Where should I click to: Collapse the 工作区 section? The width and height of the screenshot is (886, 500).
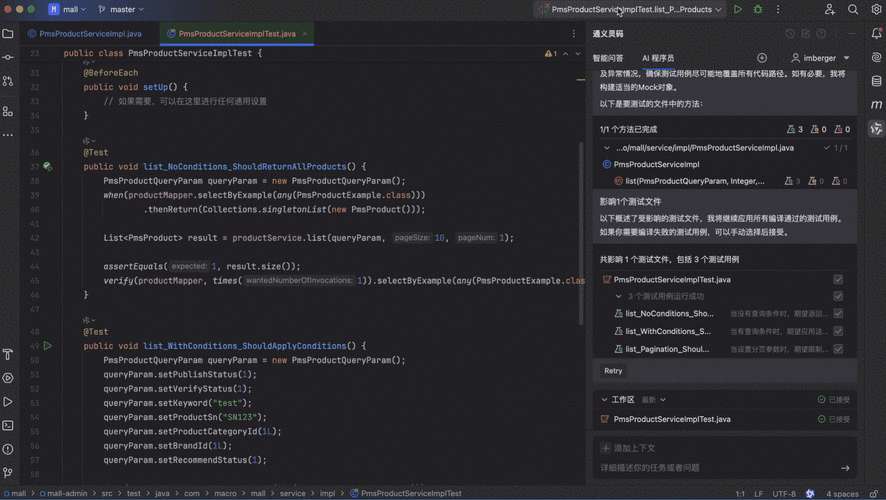(x=604, y=399)
